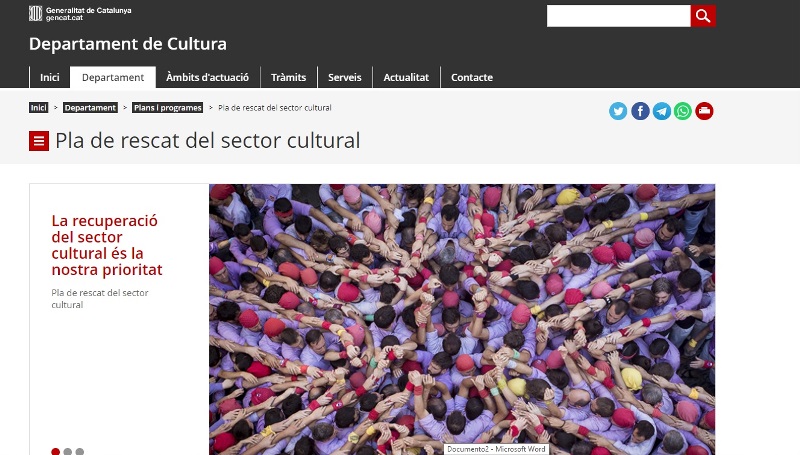Viewport: 800px width, 455px height.
Task: Open the Actualitat navigation tab
Action: pyautogui.click(x=406, y=77)
